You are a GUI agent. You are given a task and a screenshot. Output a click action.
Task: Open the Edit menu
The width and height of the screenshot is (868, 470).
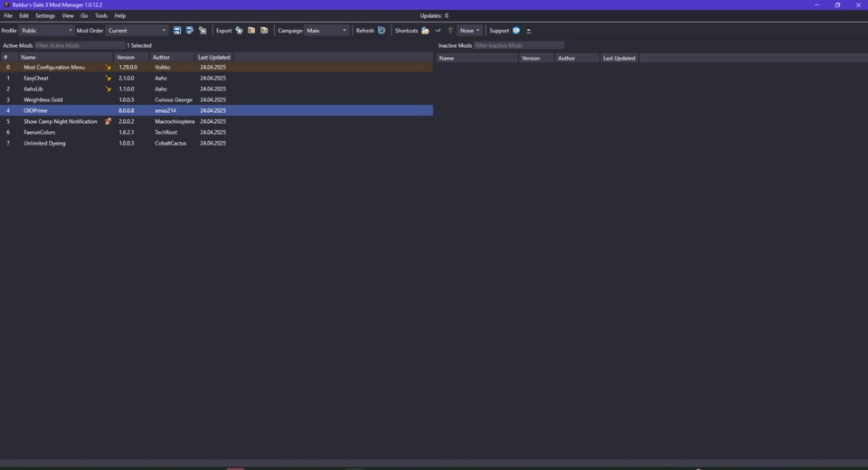click(x=24, y=15)
